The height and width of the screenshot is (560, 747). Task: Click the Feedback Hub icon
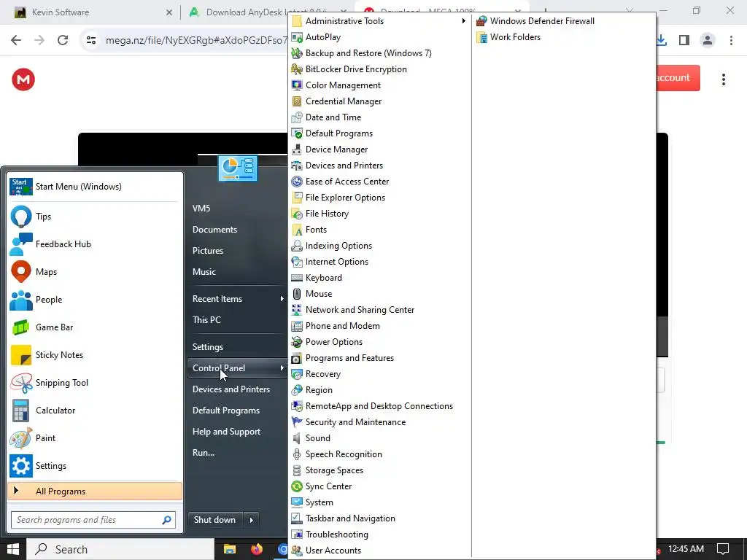coord(21,244)
